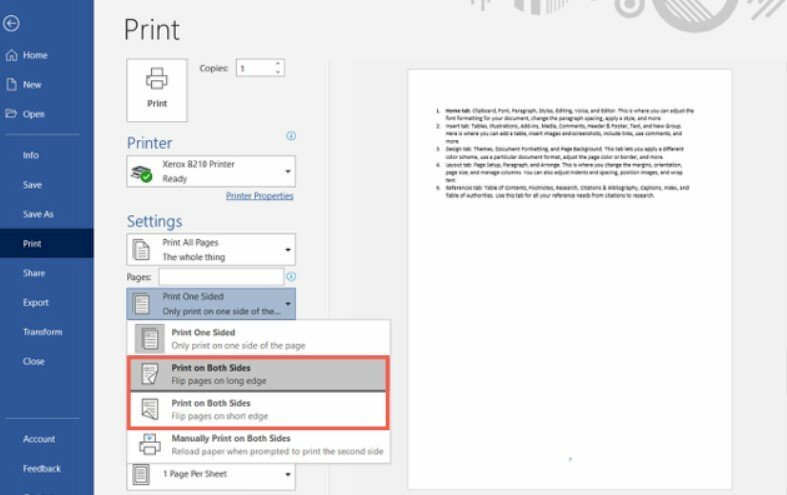Click the printer info icon
This screenshot has height=495, width=787.
tap(291, 136)
